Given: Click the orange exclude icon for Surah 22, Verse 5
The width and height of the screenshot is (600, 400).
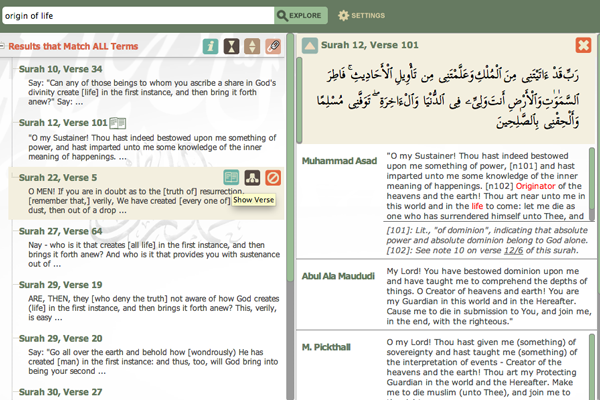Looking at the screenshot, I should click(x=273, y=178).
